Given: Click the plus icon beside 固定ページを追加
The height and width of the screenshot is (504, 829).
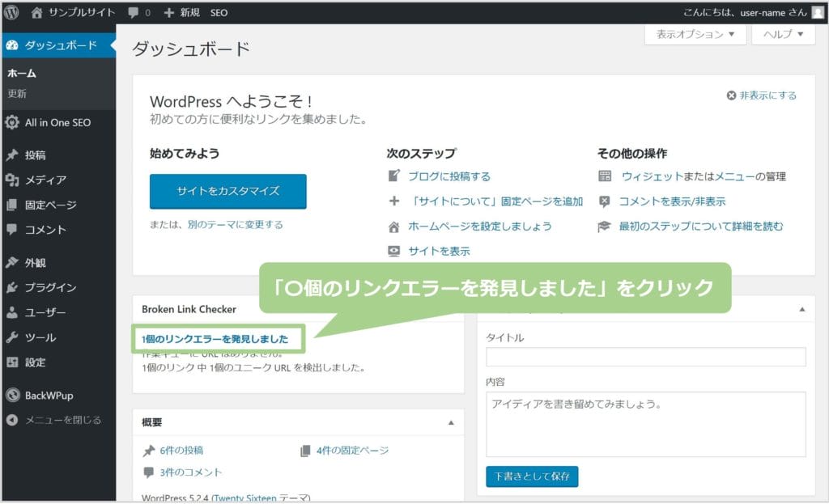Looking at the screenshot, I should tap(394, 201).
